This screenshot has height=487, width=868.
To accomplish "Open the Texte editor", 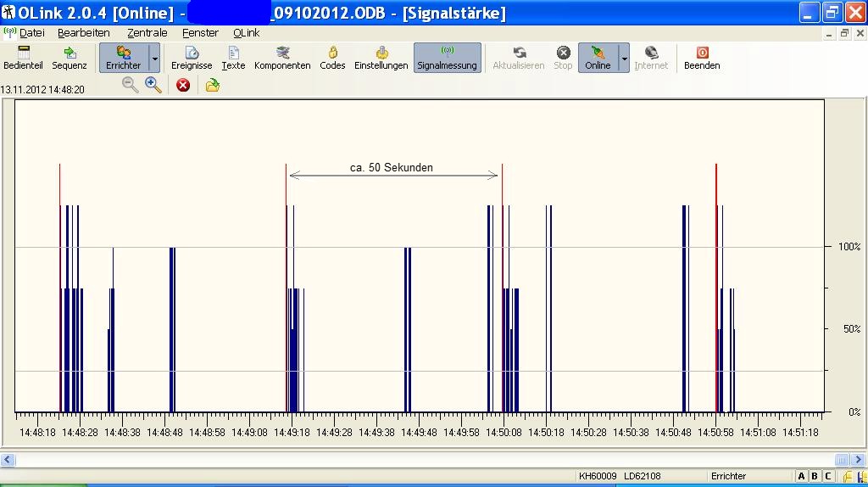I will tap(233, 58).
